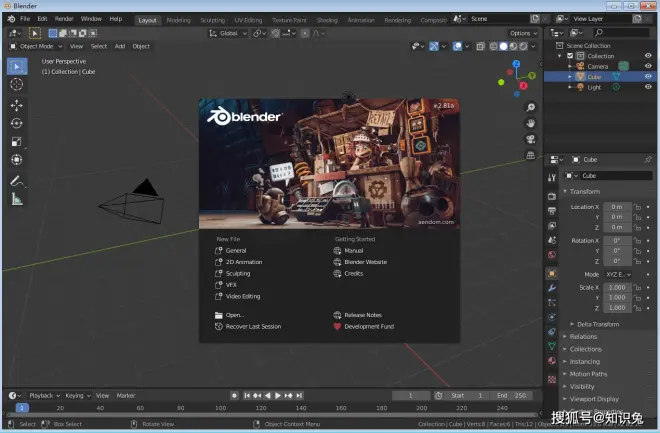The height and width of the screenshot is (433, 660).
Task: Open the viewport Add menu
Action: (x=120, y=46)
